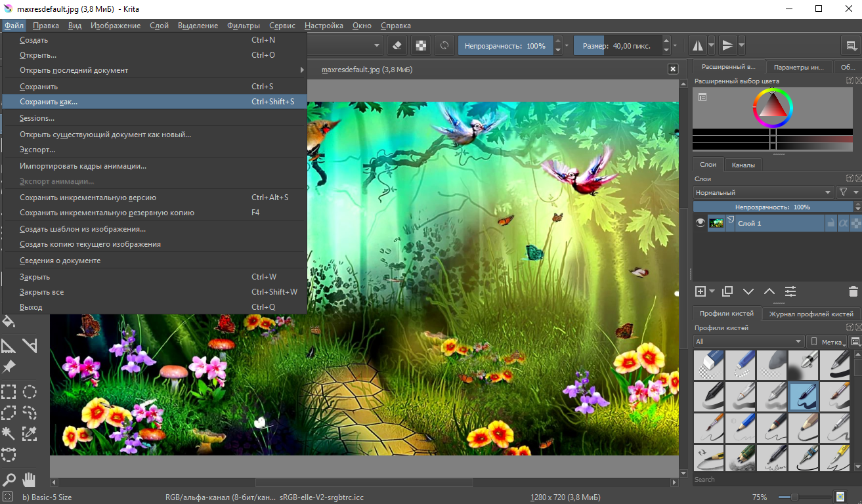The height and width of the screenshot is (504, 862).
Task: Select the magic wand contiguous selection tool
Action: click(9, 433)
